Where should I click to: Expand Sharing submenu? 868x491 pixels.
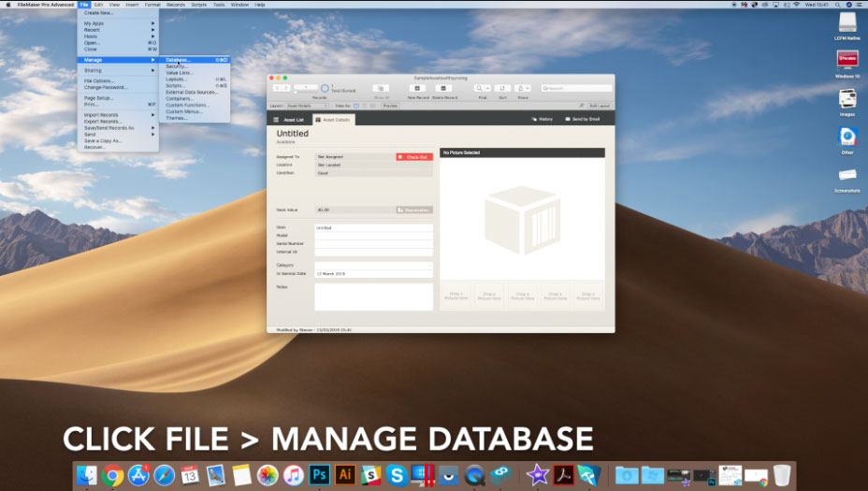pos(118,70)
